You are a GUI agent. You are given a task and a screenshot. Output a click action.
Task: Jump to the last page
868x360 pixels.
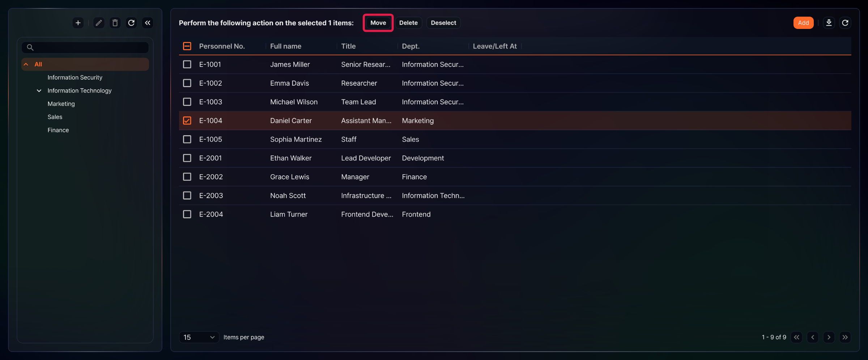coord(845,337)
